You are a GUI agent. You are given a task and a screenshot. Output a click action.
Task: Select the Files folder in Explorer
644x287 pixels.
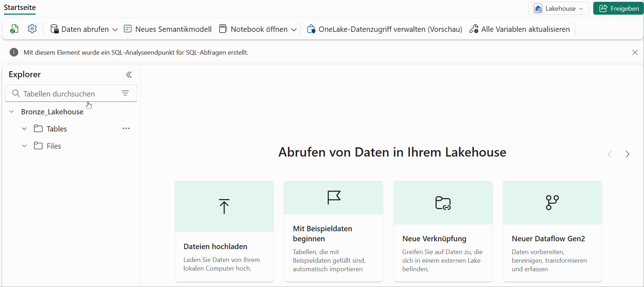(54, 146)
